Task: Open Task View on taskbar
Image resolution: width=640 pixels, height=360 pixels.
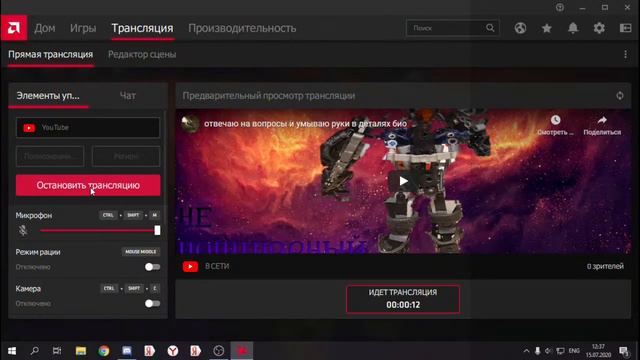Action: (57, 351)
